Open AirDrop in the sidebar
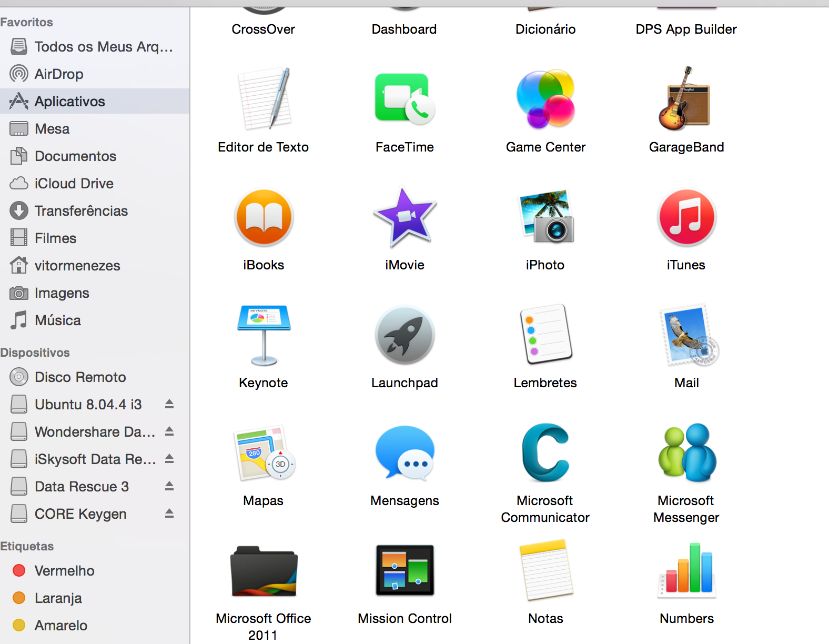829x644 pixels. (58, 74)
